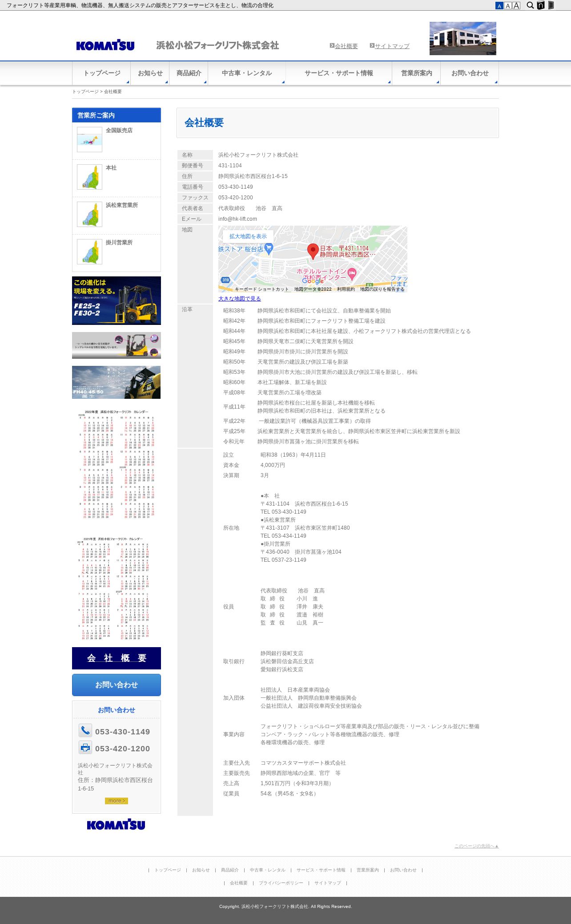The image size is (571, 924).
Task: Click the blue shopping cart map marker
Action: 269,249
